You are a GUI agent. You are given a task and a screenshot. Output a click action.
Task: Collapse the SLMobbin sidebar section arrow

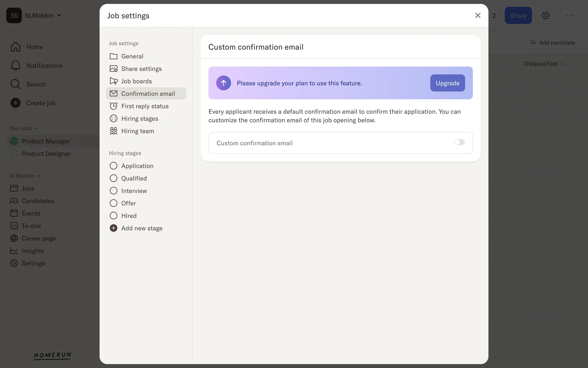coord(38,176)
